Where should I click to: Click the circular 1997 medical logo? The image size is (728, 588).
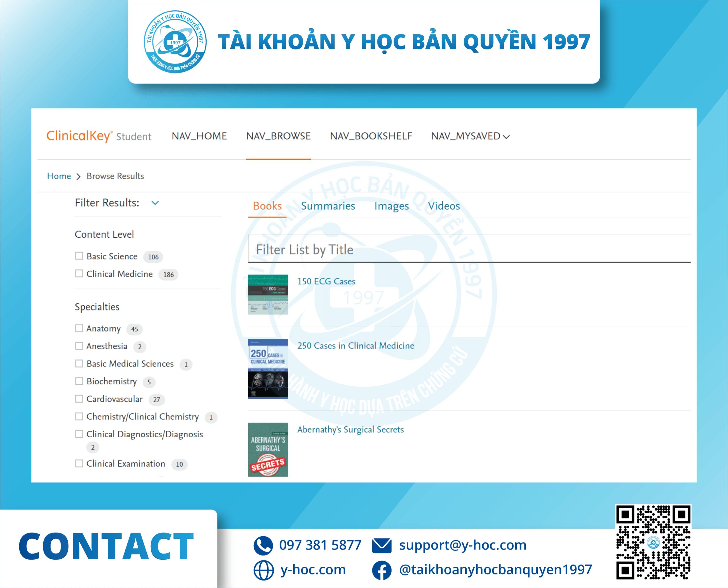pyautogui.click(x=175, y=42)
